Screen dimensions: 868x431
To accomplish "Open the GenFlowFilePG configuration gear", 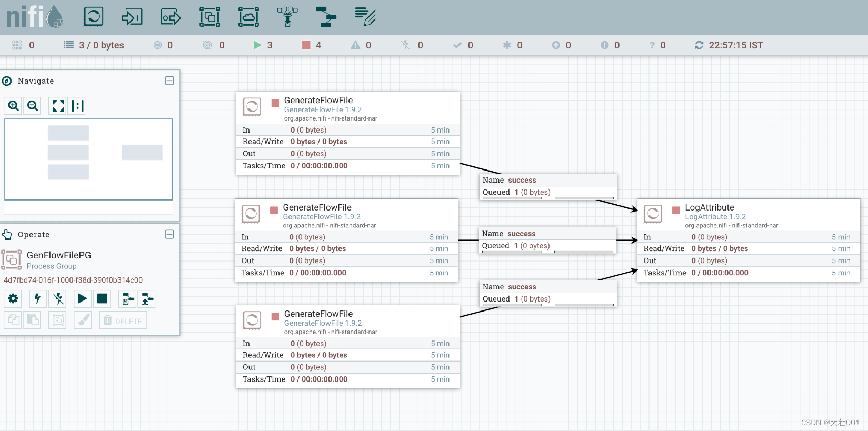I will coord(13,299).
